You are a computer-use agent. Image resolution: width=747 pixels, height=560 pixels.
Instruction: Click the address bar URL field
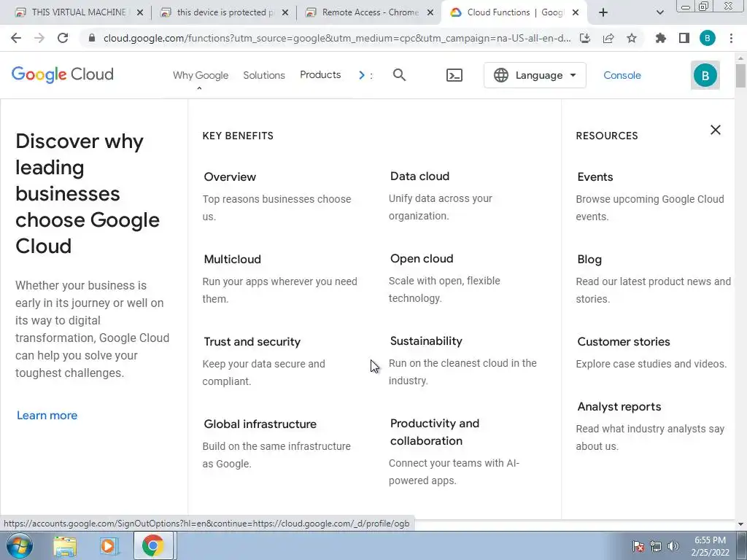point(336,39)
